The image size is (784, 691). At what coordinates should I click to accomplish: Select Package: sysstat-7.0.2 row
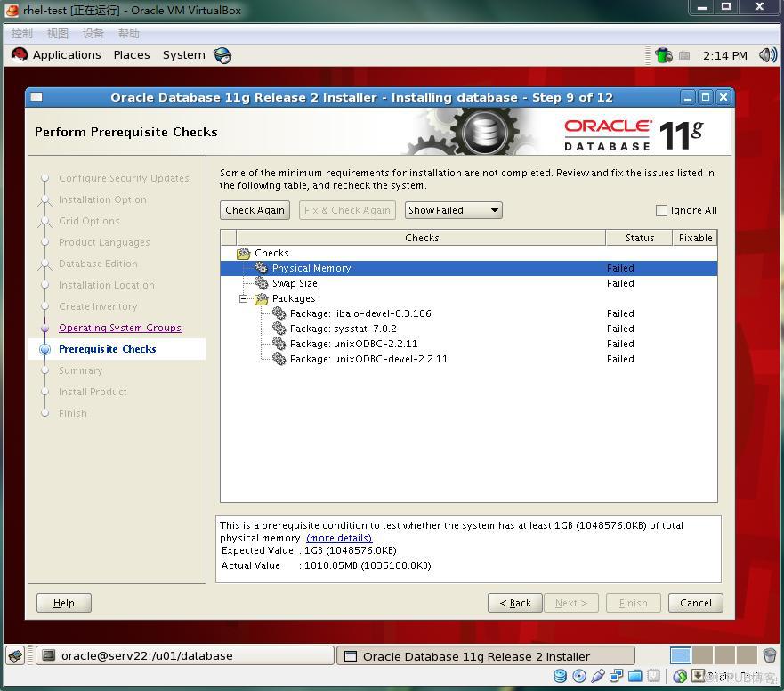point(469,329)
